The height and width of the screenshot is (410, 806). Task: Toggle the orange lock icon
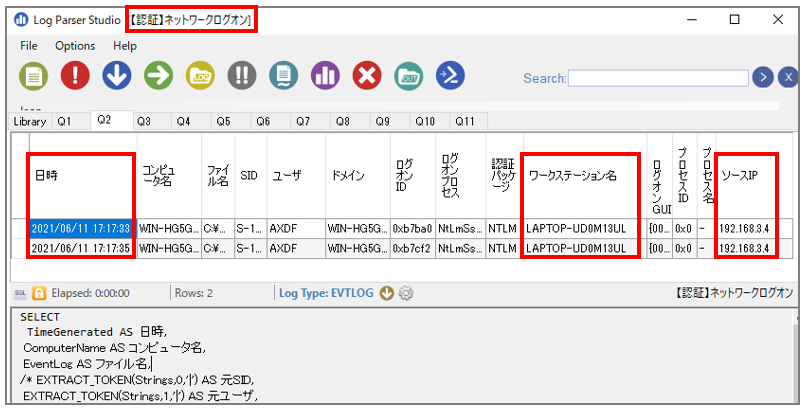(x=39, y=293)
